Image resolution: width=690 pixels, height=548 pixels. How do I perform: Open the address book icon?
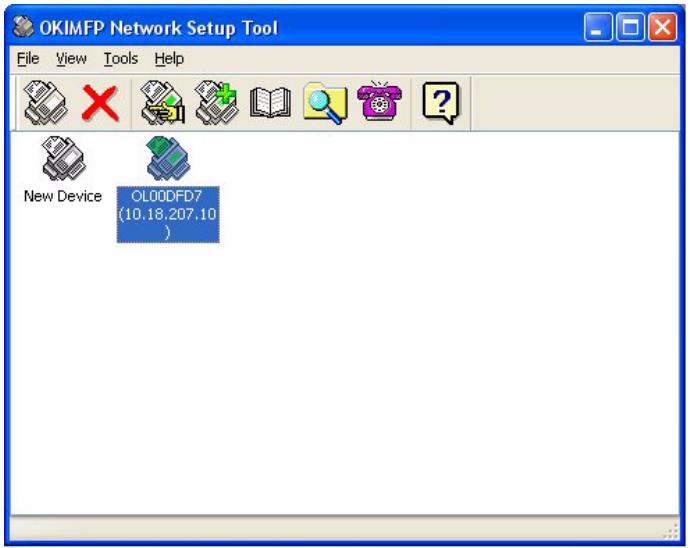pos(270,103)
